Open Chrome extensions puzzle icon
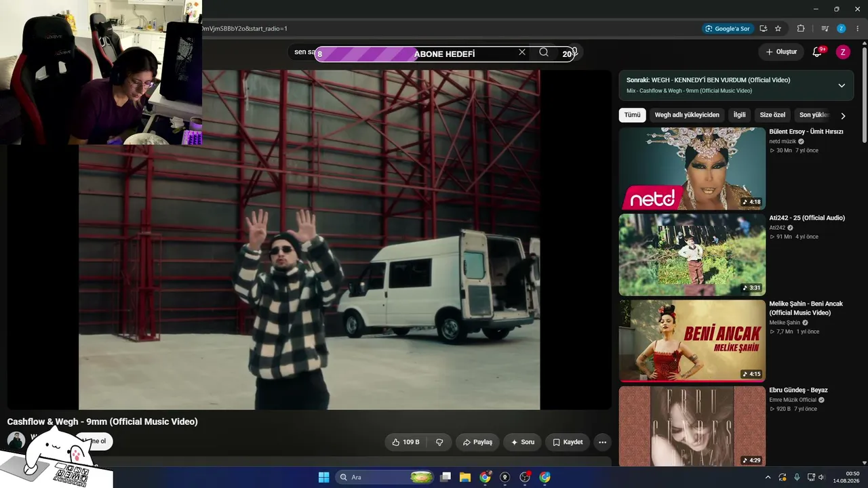This screenshot has height=488, width=868. (801, 28)
